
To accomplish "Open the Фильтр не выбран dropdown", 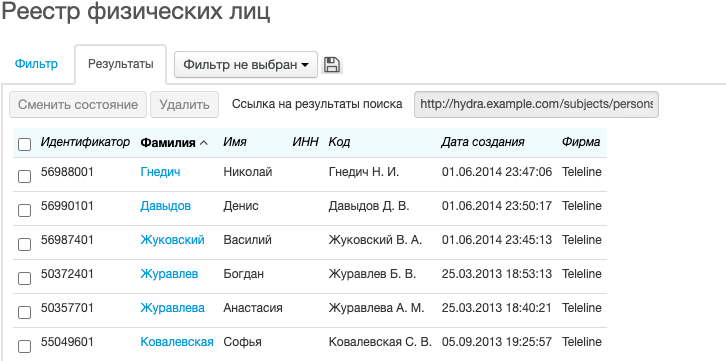I will [x=246, y=64].
